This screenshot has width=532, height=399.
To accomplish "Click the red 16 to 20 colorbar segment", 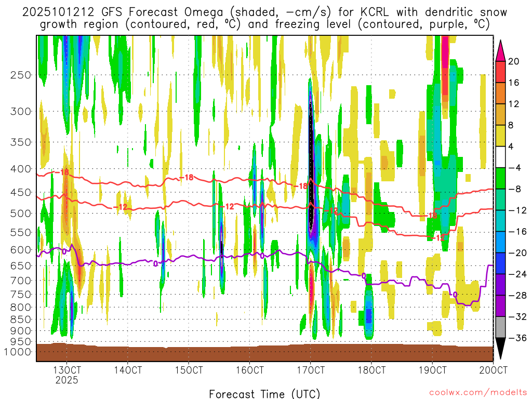I will coord(500,72).
